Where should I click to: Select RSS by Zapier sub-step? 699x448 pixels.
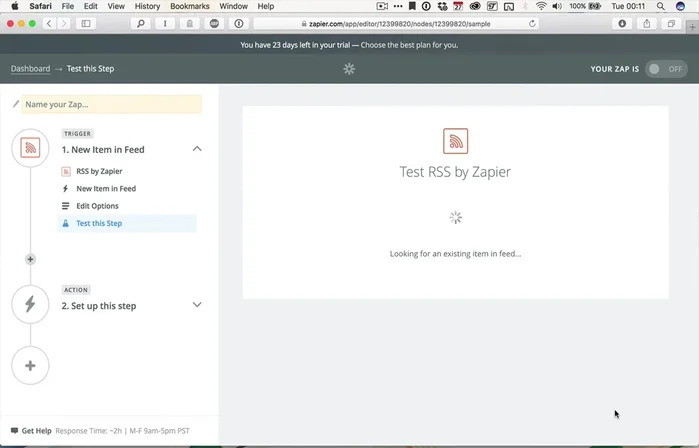point(99,171)
